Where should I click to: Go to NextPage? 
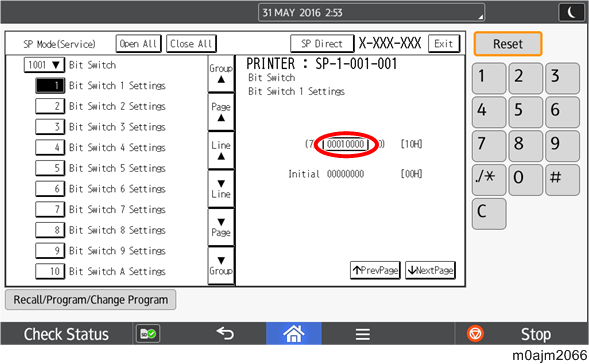pos(430,270)
